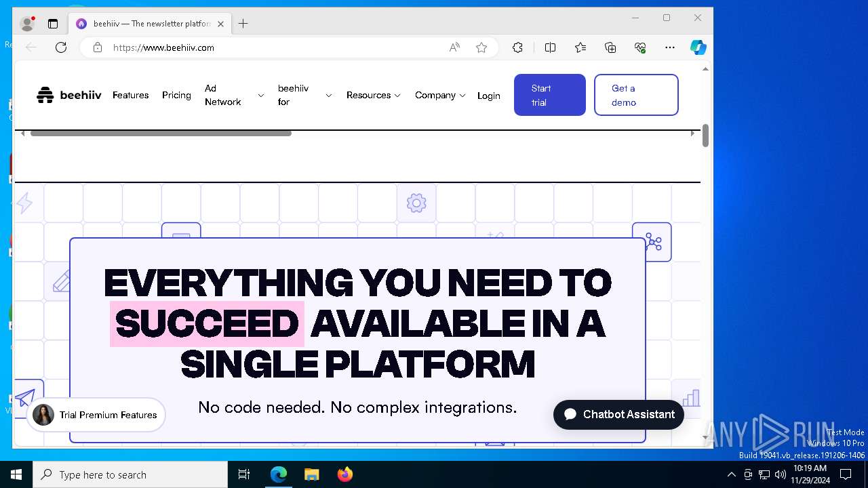Click the vertical page scrollbar thumb
The height and width of the screenshot is (488, 868).
point(705,136)
